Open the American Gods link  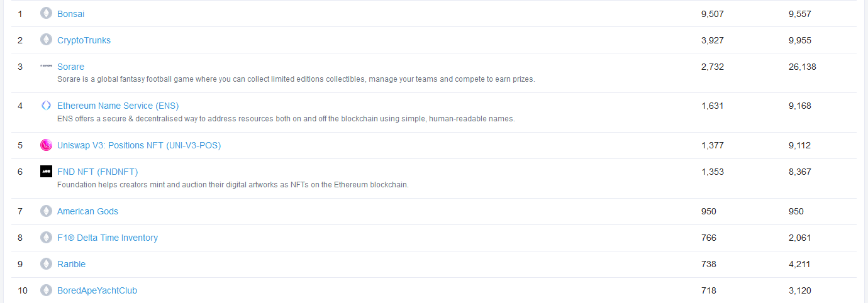click(x=87, y=211)
